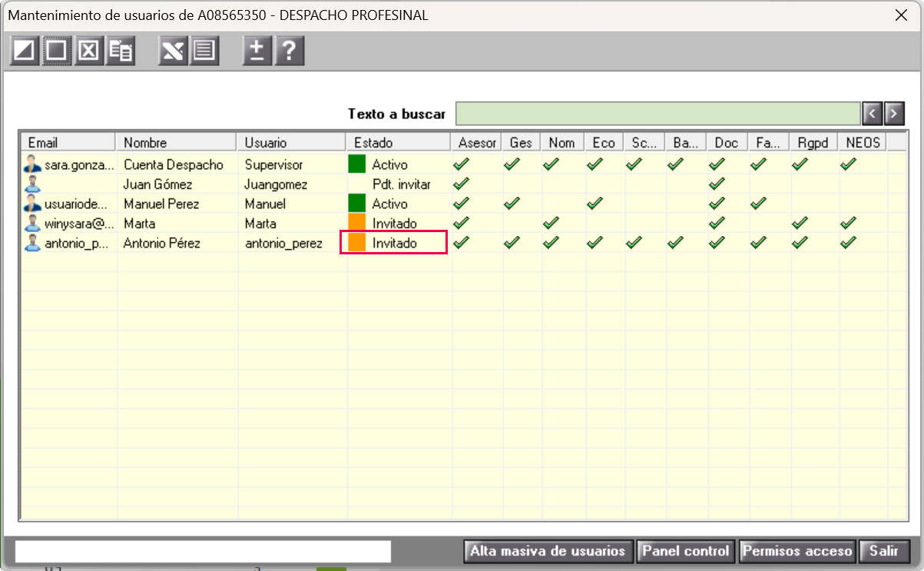The image size is (924, 571).
Task: Click into the Texto a buscar search field
Action: coord(658,114)
